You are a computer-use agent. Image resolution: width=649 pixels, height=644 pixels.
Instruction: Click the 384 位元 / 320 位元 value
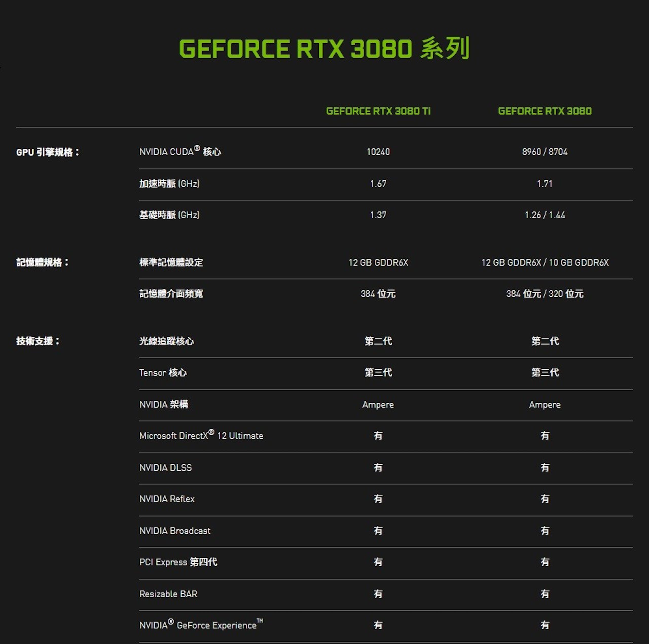point(545,293)
